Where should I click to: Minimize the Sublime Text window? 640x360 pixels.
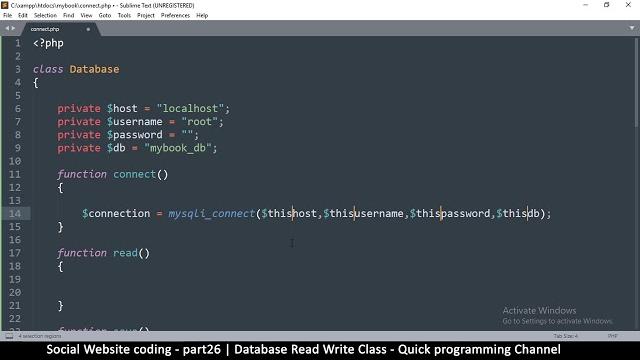tap(586, 5)
